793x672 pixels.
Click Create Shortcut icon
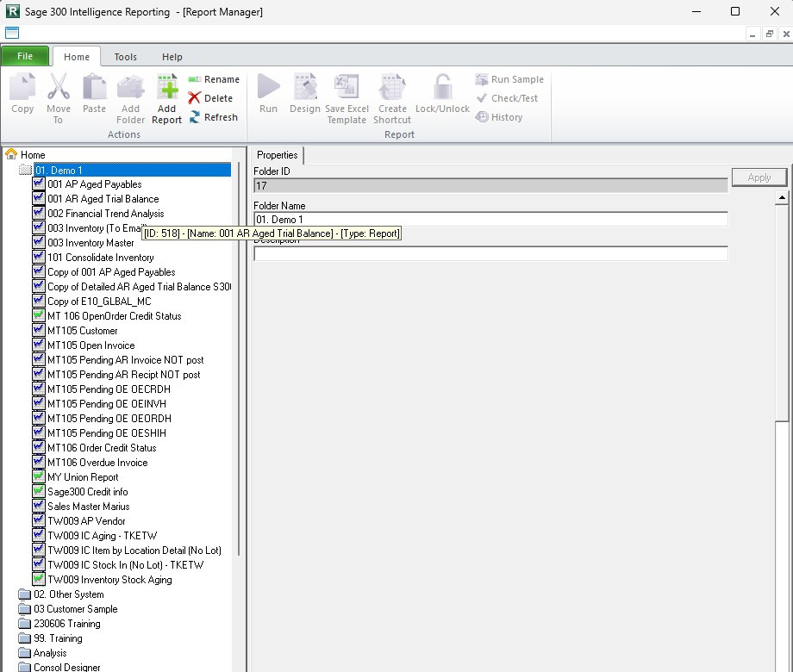392,86
